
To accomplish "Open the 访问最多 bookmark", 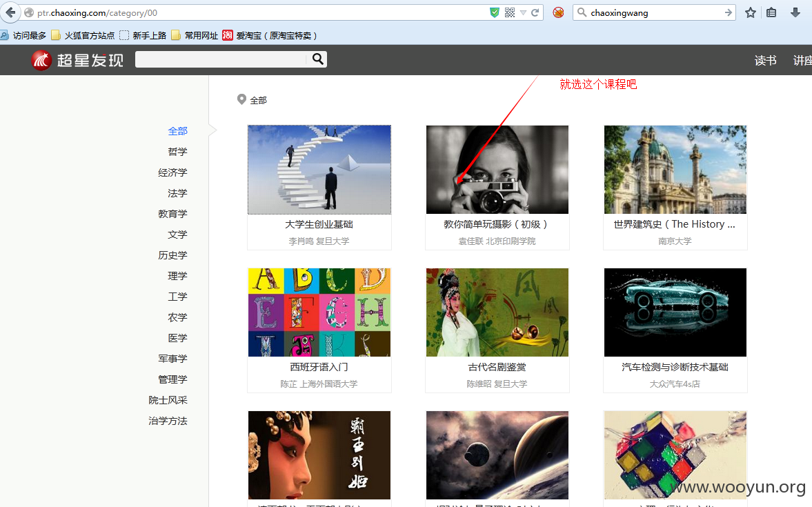I will click(x=24, y=35).
